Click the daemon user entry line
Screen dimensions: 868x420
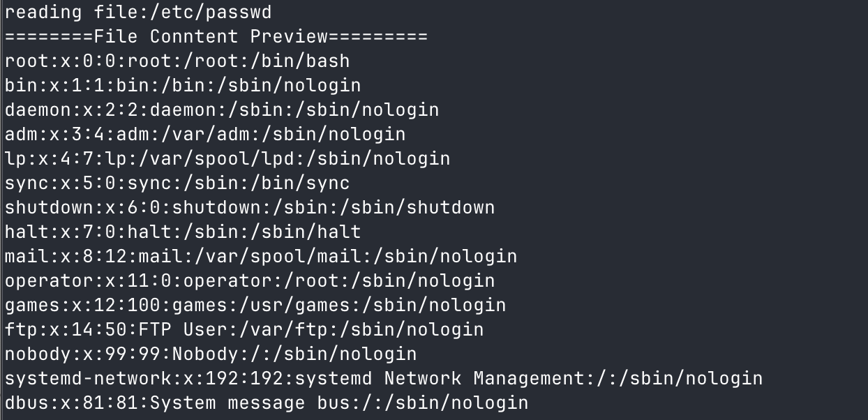[x=222, y=110]
